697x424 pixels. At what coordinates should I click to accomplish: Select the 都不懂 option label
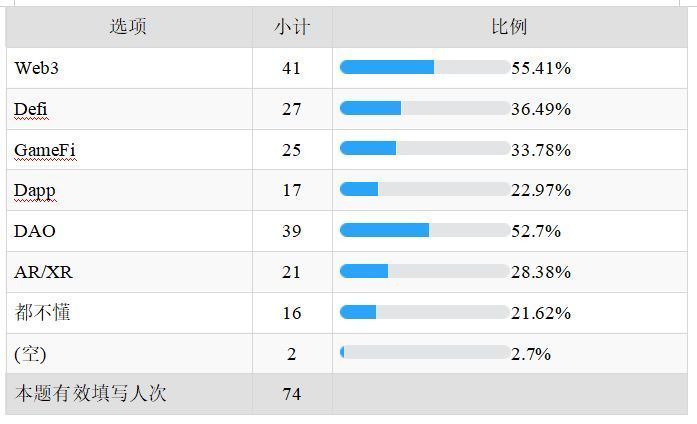click(x=42, y=313)
